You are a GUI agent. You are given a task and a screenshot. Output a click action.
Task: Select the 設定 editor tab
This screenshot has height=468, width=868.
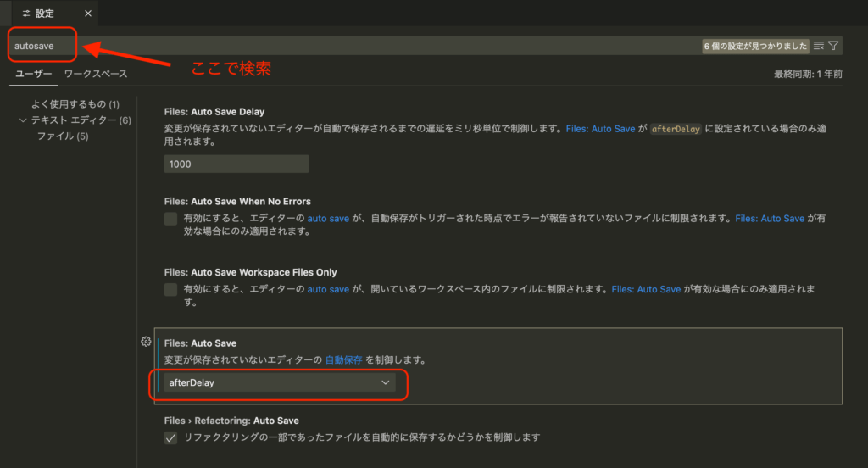click(44, 14)
